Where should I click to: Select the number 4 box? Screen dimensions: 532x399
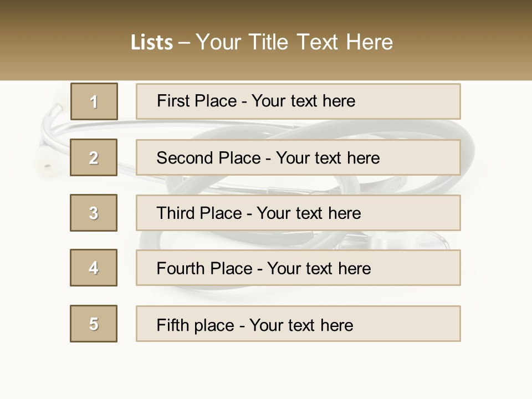tap(94, 268)
